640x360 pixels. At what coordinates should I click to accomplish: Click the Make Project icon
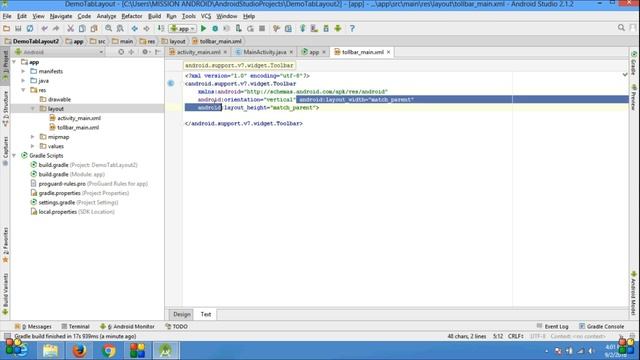(x=161, y=29)
